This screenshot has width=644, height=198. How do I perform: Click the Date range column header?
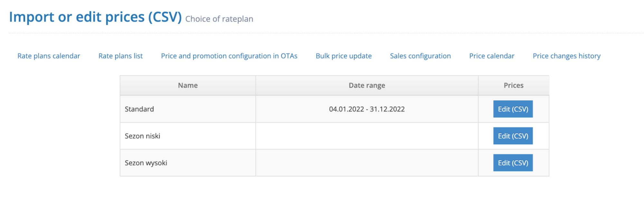coord(367,85)
